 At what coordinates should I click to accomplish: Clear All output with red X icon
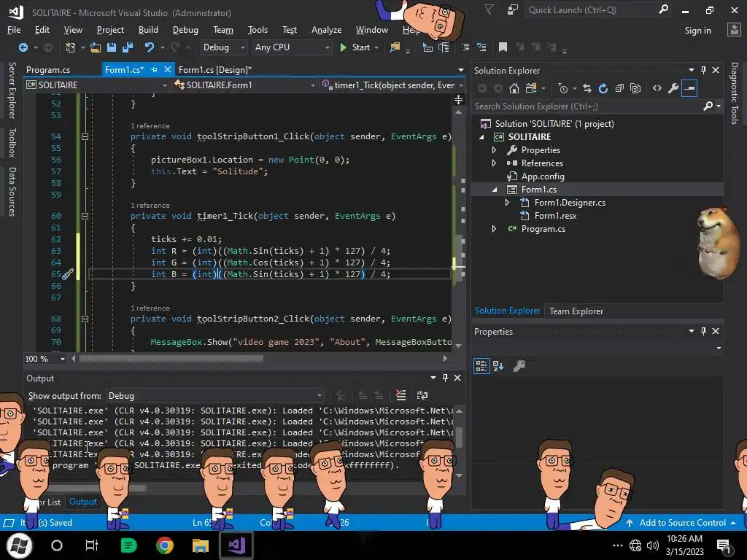pyautogui.click(x=400, y=395)
